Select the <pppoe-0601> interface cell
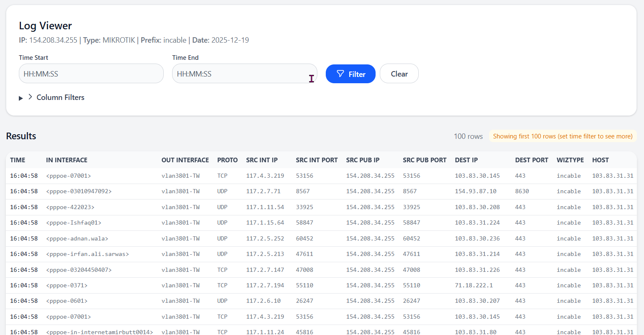644x335 pixels. [67, 301]
